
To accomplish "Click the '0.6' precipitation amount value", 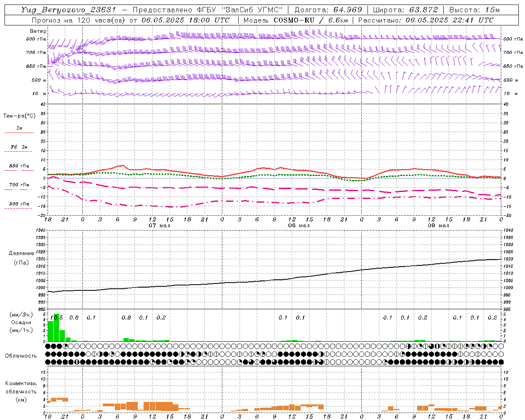I will pos(74,318).
